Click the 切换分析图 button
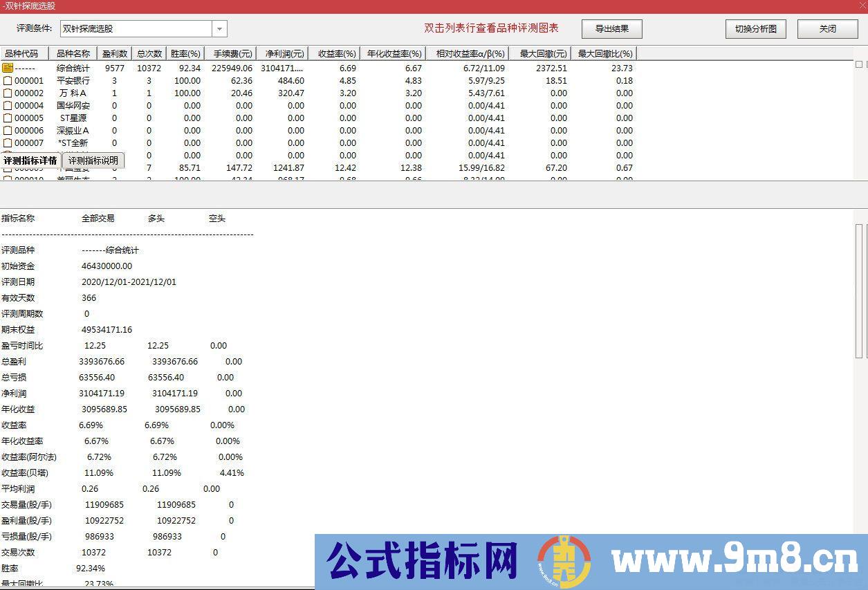The width and height of the screenshot is (868, 590). tap(755, 29)
